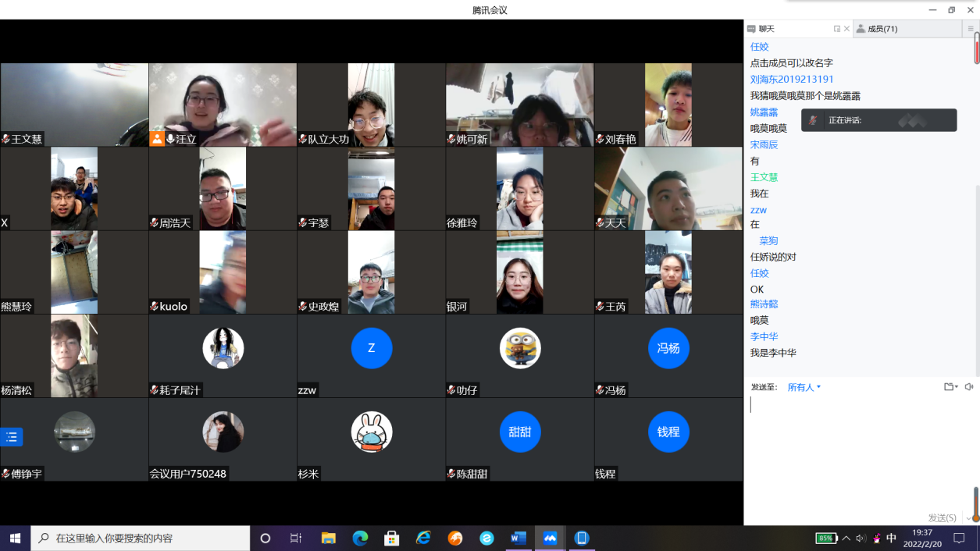Toggle the 中 input method indicator
The image size is (980, 551).
click(892, 539)
